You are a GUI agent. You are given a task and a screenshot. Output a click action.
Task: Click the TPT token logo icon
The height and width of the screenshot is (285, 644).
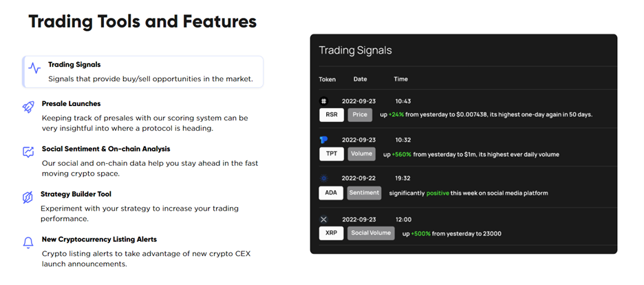click(323, 140)
